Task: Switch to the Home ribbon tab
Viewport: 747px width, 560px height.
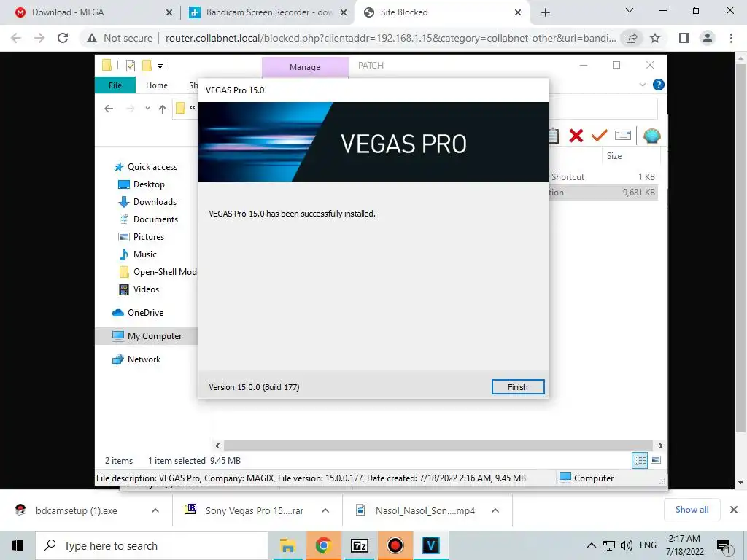Action: point(157,85)
